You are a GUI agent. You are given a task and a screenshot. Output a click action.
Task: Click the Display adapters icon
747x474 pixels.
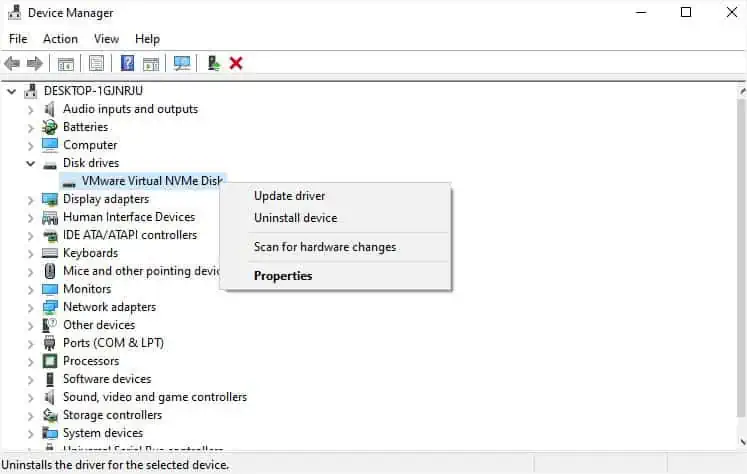[50, 199]
